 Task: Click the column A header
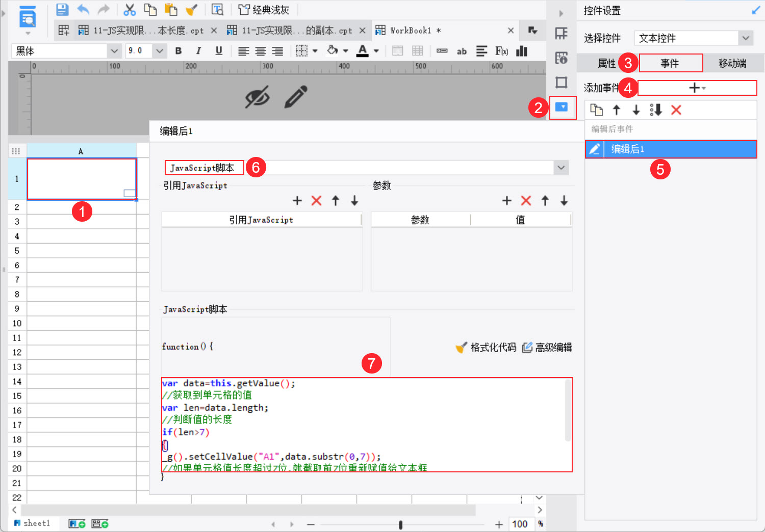[82, 151]
